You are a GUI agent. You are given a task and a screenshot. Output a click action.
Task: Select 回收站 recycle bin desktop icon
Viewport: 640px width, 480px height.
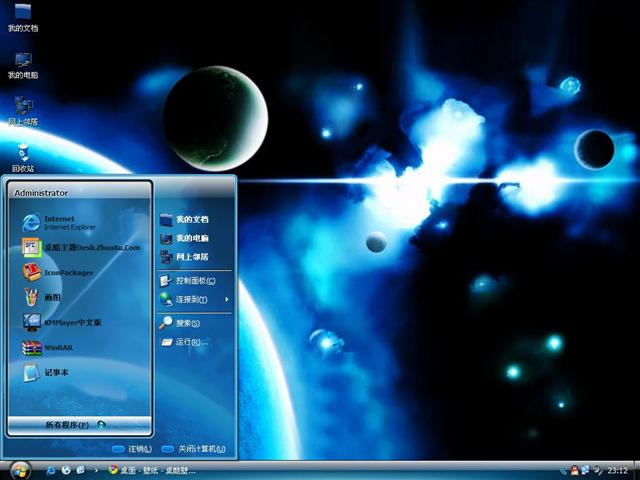tap(23, 158)
